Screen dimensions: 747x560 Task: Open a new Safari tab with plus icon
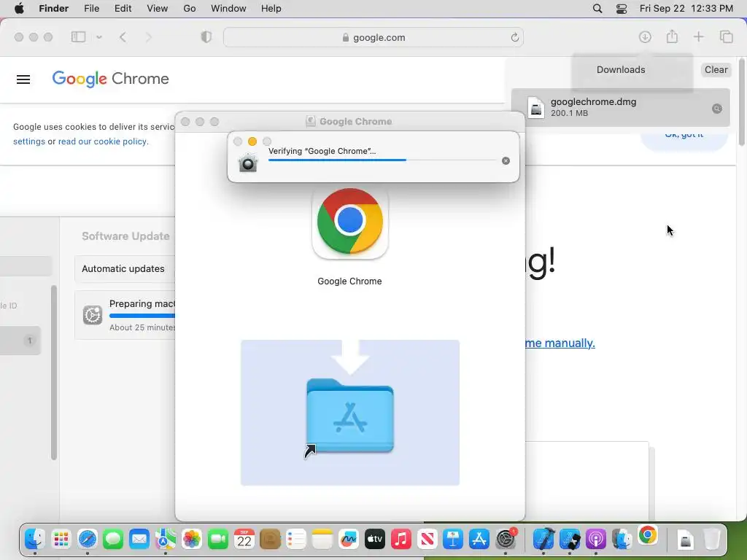pos(698,36)
